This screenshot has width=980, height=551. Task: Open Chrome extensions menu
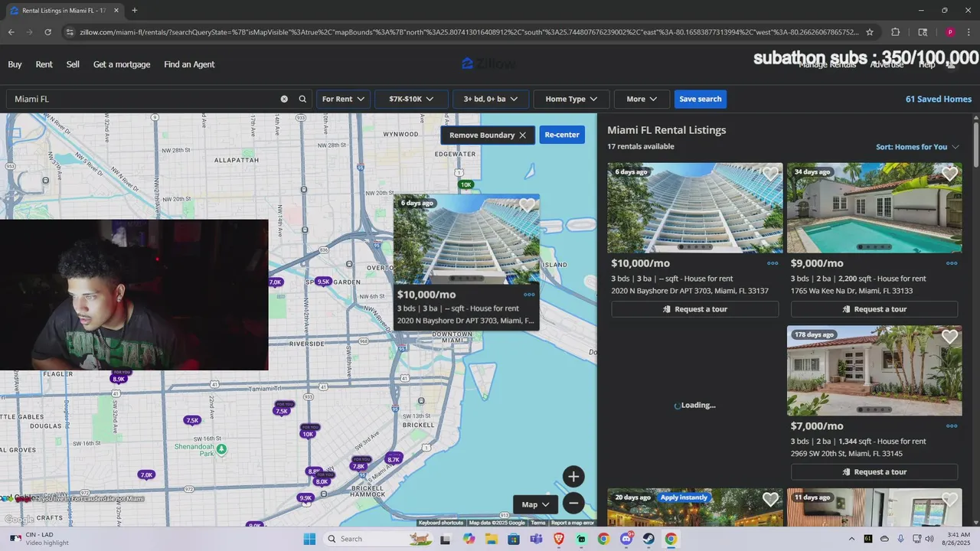[x=895, y=32]
